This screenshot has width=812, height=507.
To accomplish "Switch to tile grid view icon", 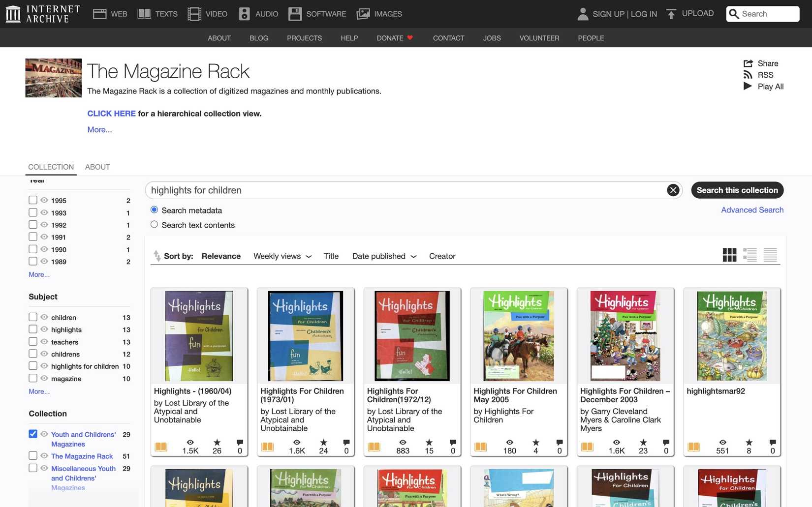I will [x=729, y=255].
